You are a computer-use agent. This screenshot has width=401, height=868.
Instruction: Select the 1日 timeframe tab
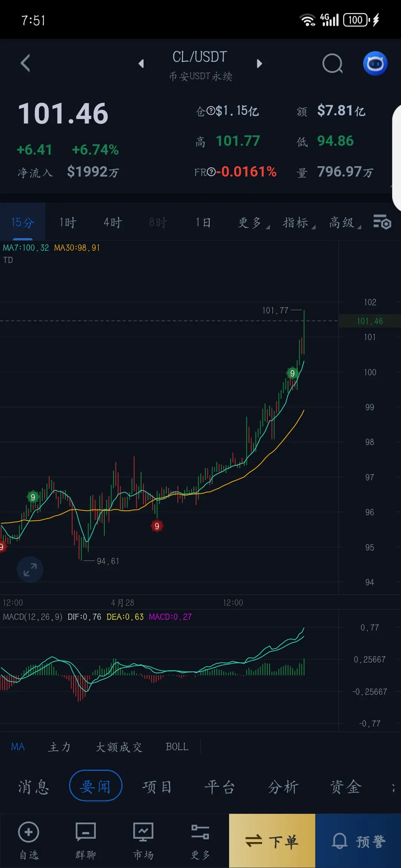pyautogui.click(x=203, y=222)
